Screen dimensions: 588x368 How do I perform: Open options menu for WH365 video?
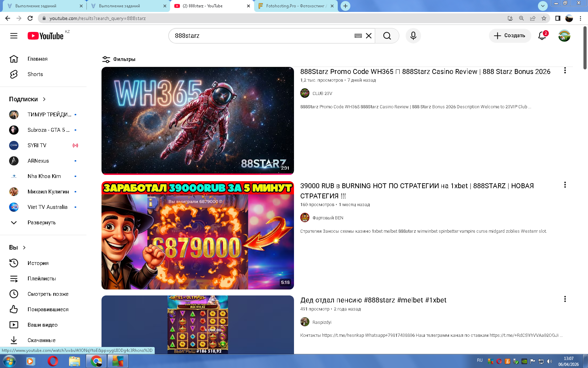pyautogui.click(x=565, y=71)
